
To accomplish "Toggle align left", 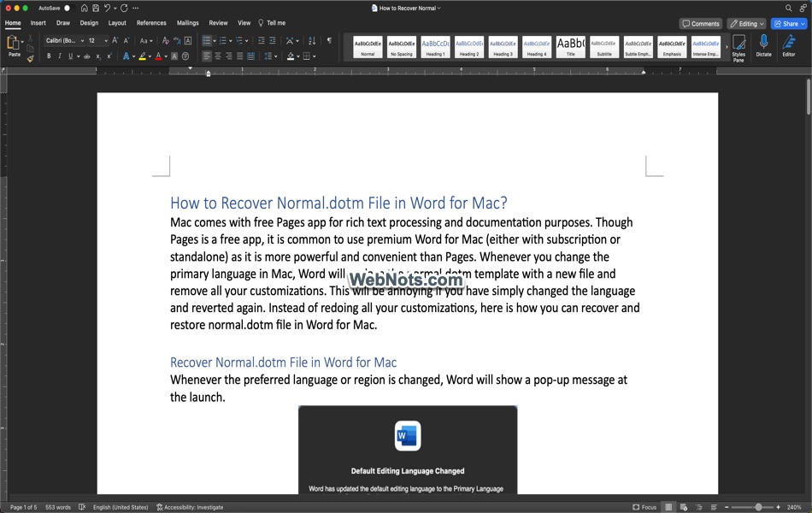I will click(x=207, y=56).
